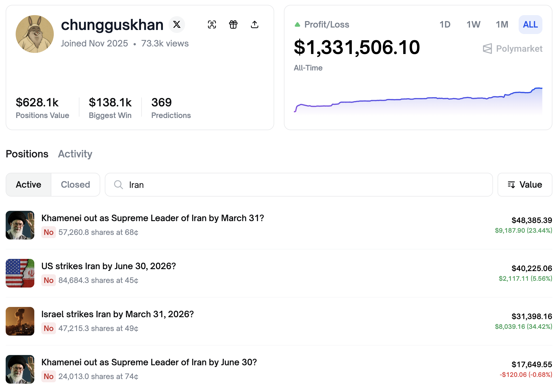Image resolution: width=557 pixels, height=392 pixels.
Task: Click the Polymarket logo
Action: (512, 49)
